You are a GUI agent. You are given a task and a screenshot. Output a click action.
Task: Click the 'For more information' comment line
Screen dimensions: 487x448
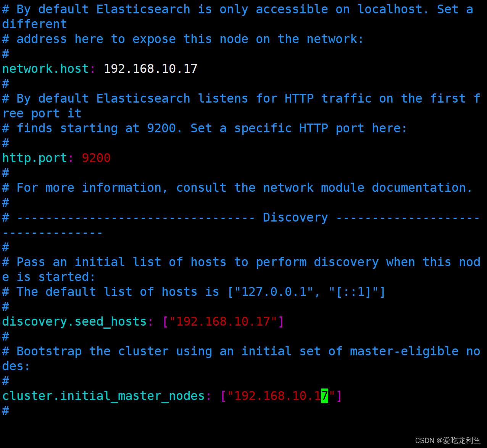point(237,188)
